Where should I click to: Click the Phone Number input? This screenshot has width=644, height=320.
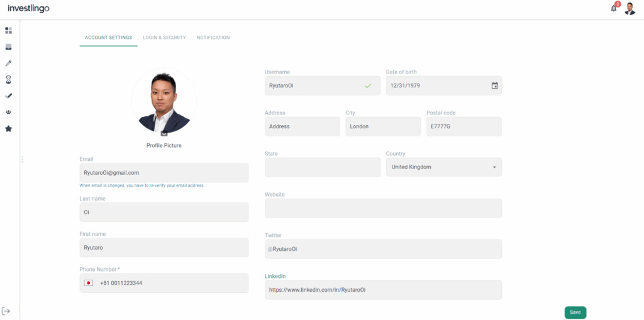coord(164,283)
